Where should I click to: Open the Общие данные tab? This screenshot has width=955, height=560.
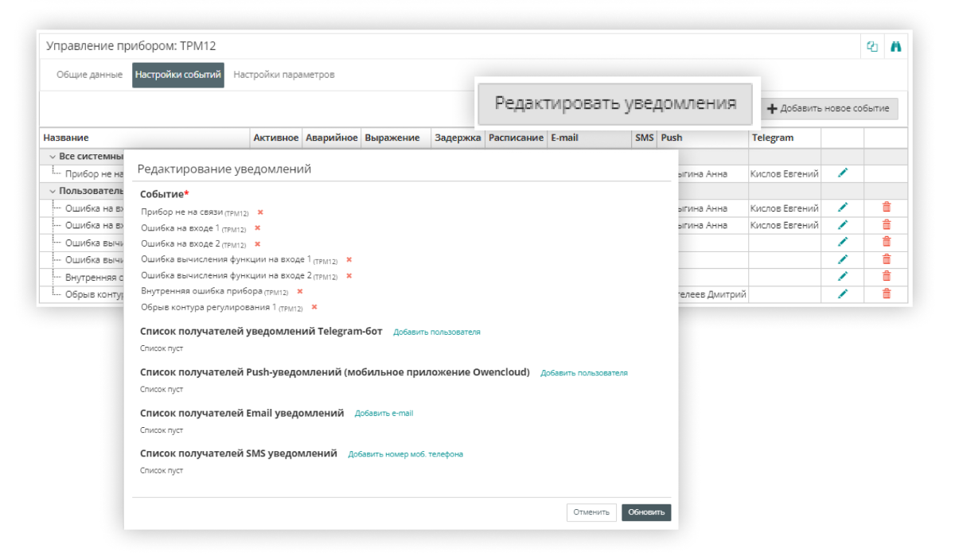(x=89, y=75)
